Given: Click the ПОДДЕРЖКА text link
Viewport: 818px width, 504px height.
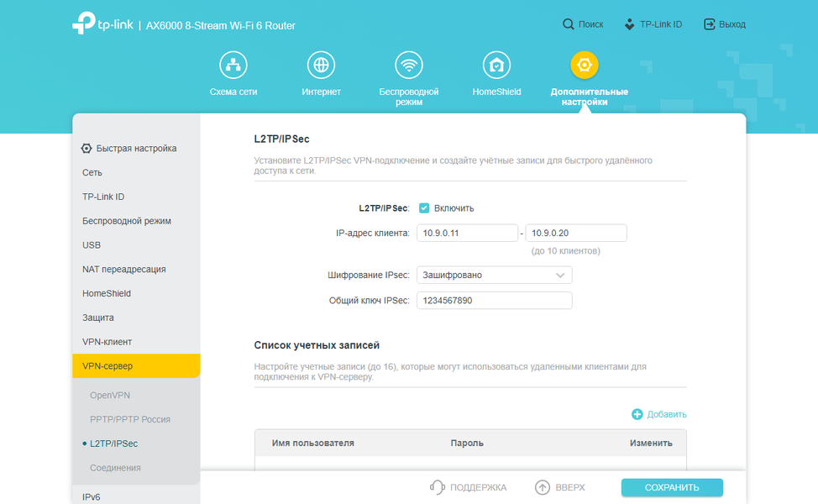Looking at the screenshot, I should click(479, 487).
